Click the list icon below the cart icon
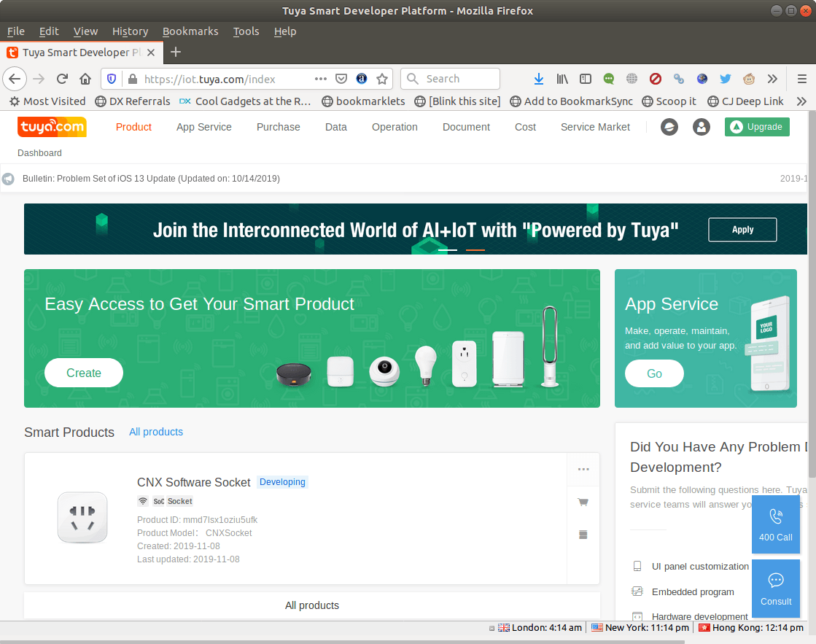The height and width of the screenshot is (644, 816). click(583, 535)
